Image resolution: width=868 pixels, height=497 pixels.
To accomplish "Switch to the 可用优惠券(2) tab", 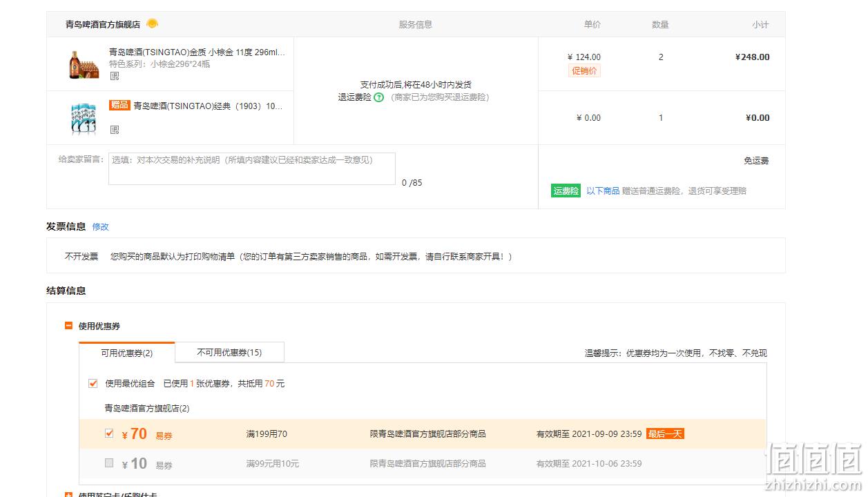I will point(127,353).
